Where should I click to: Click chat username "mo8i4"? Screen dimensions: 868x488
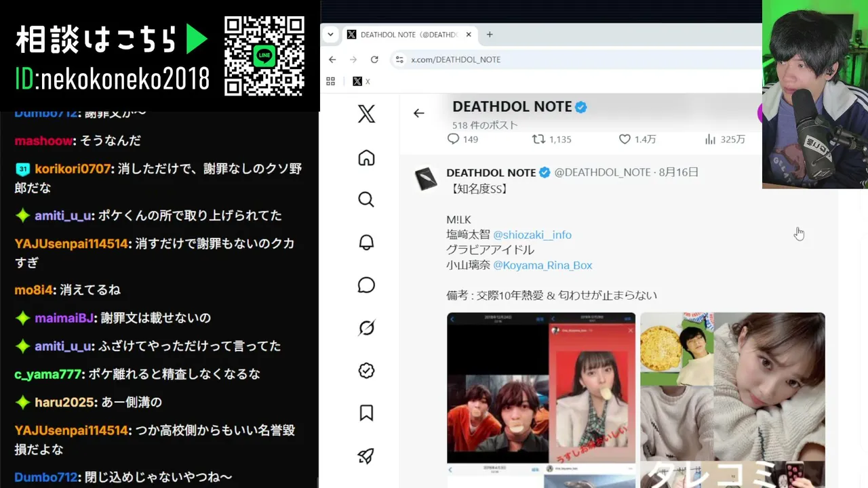[34, 290]
